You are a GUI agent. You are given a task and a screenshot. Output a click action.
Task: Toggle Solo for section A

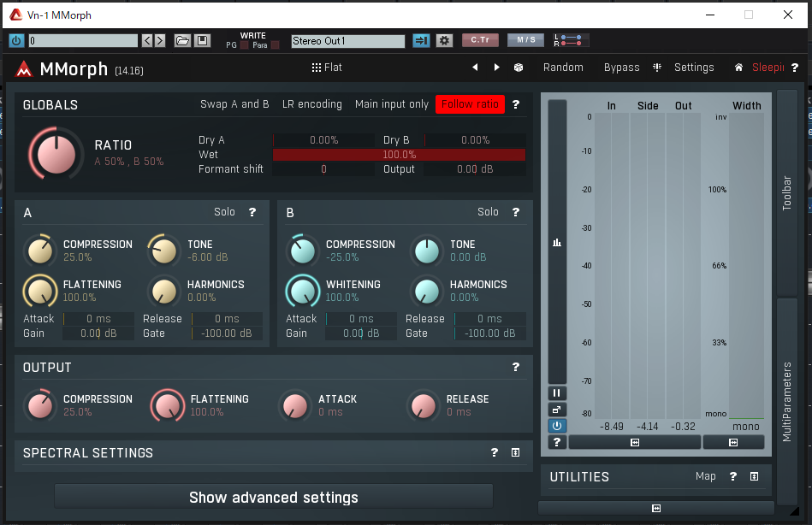click(224, 212)
